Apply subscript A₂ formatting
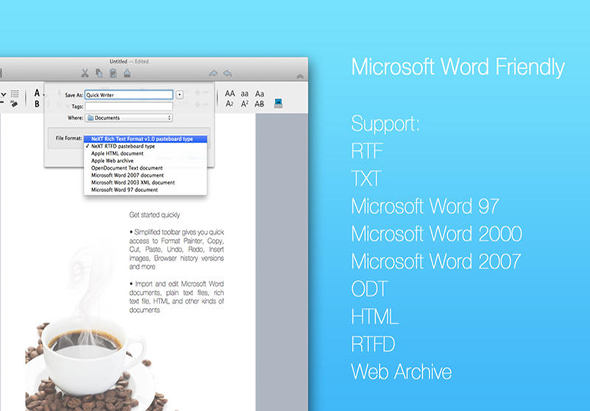 [229, 104]
